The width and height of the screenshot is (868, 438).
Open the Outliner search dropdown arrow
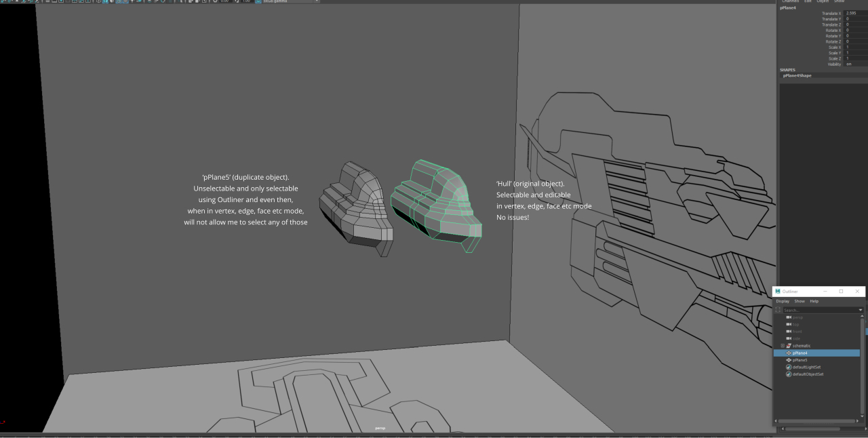[861, 310]
